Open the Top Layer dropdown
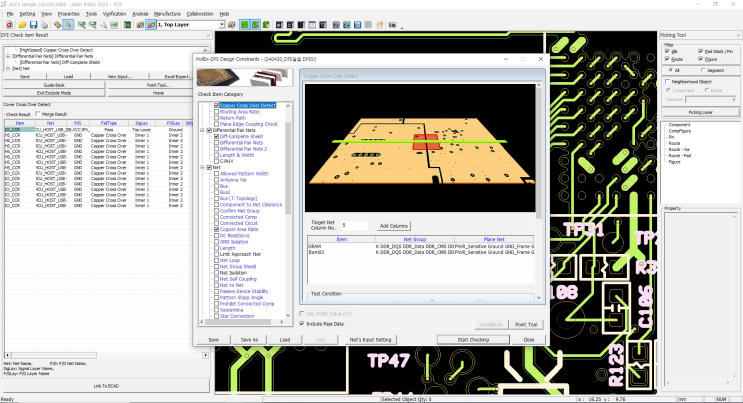 click(x=221, y=25)
